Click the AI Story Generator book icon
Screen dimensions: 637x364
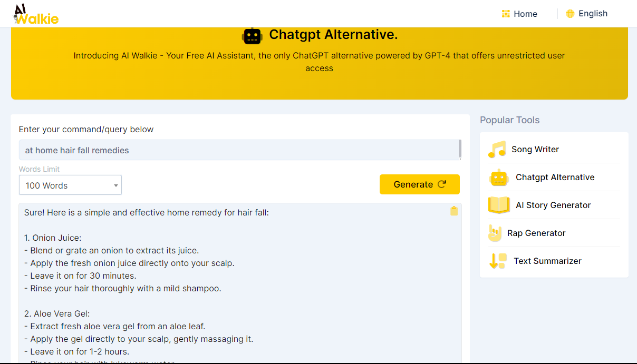pos(499,205)
